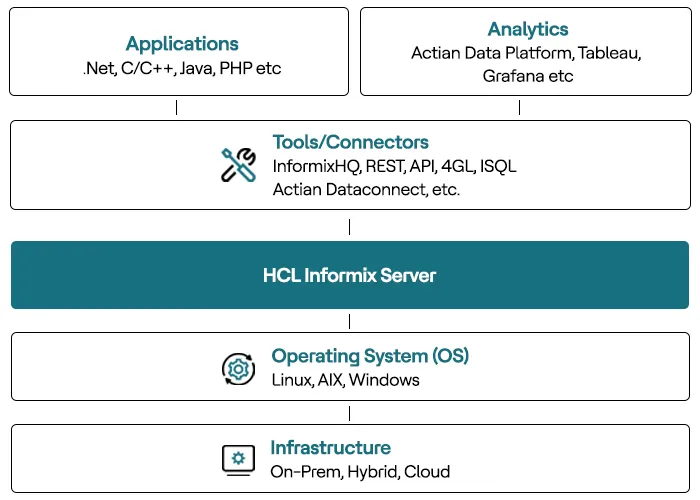Screen dimensions: 700x500
Task: Click the Infrastructure heading text
Action: point(330,448)
